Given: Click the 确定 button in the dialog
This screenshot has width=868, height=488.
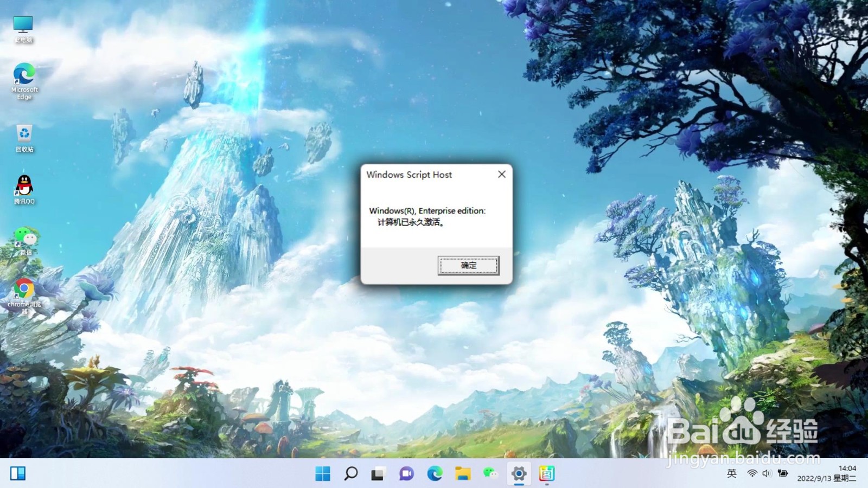Looking at the screenshot, I should 469,266.
